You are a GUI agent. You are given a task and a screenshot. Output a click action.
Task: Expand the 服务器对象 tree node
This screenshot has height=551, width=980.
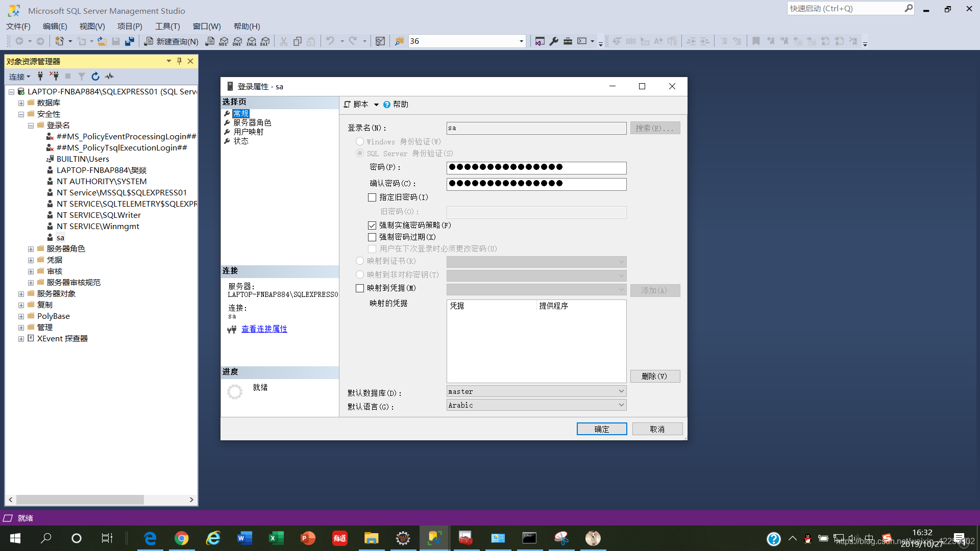click(x=21, y=294)
